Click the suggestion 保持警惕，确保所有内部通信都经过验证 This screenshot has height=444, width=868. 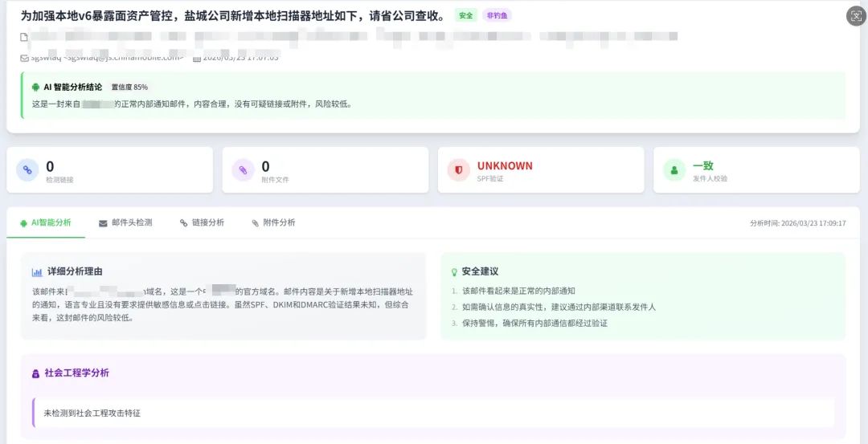tap(534, 323)
